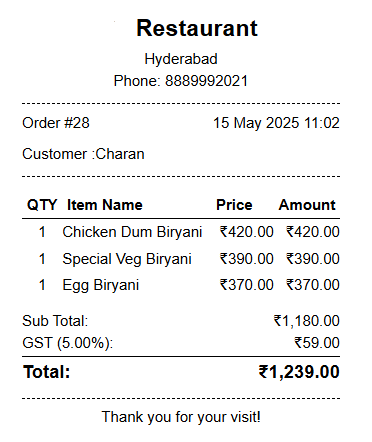
Task: Select the Chicken Dum Biryani item
Action: [x=132, y=232]
